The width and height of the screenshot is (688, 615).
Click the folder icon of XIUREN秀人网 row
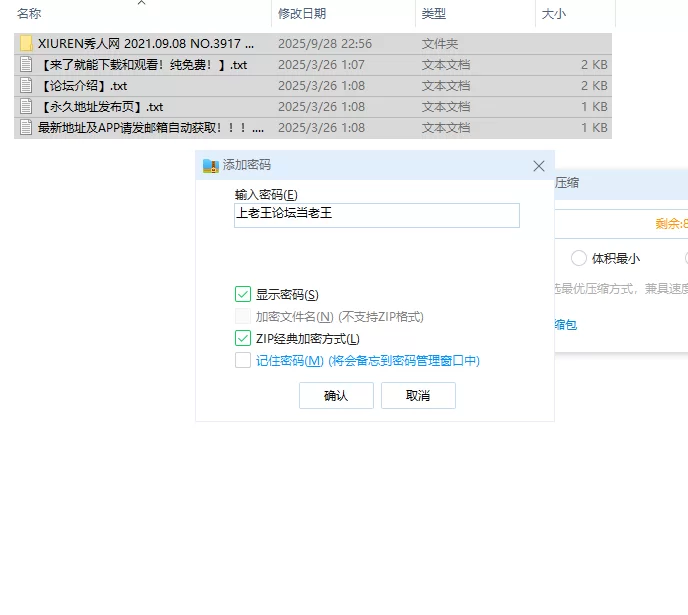26,43
